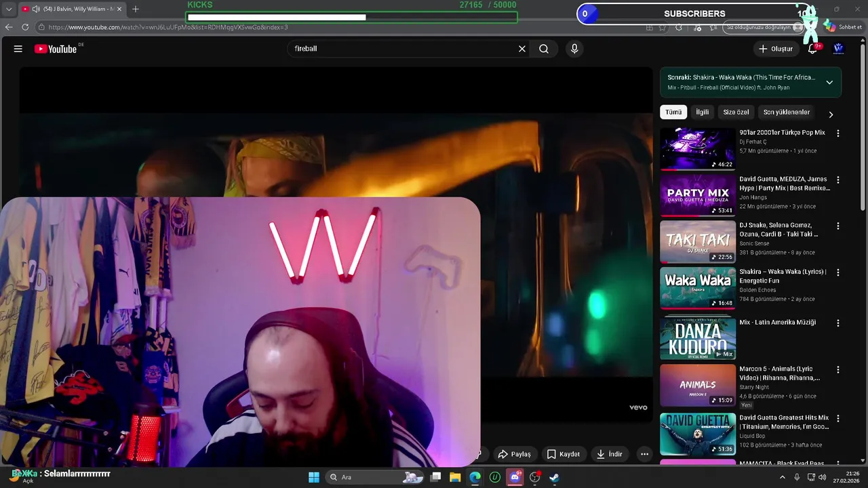868x488 pixels.
Task: Open the tab list dropdown arrow
Action: [8, 9]
